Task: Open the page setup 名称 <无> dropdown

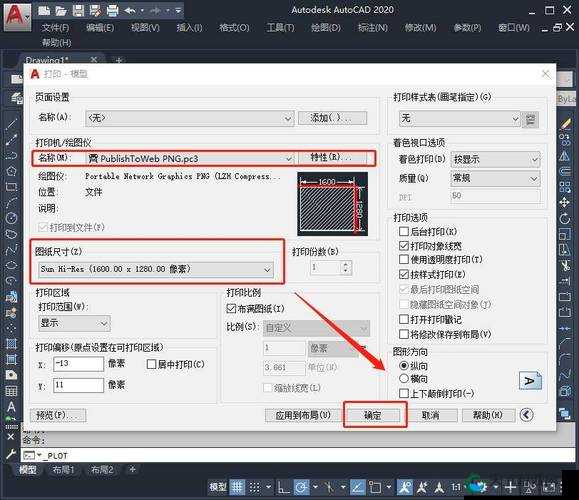Action: 190,118
